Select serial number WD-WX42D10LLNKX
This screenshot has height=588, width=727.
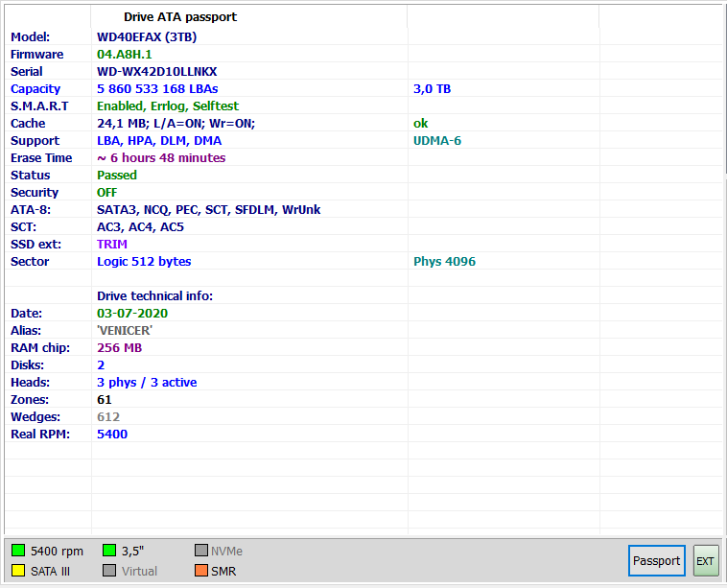coord(156,71)
